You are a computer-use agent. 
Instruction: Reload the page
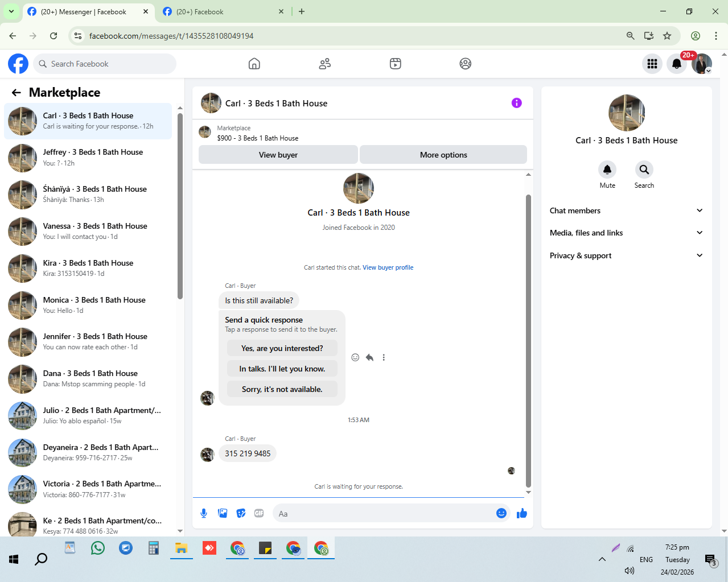pyautogui.click(x=54, y=36)
